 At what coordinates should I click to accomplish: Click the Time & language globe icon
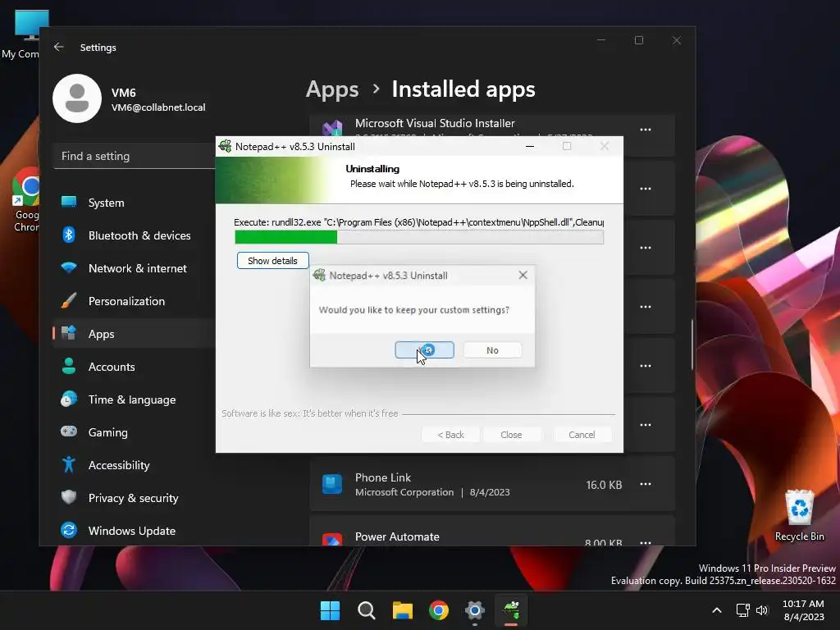pos(69,399)
